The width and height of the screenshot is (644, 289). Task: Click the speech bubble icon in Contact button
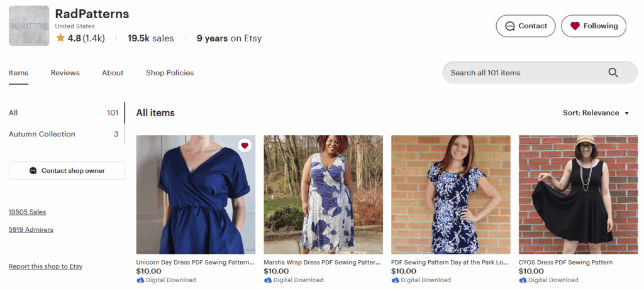click(509, 26)
